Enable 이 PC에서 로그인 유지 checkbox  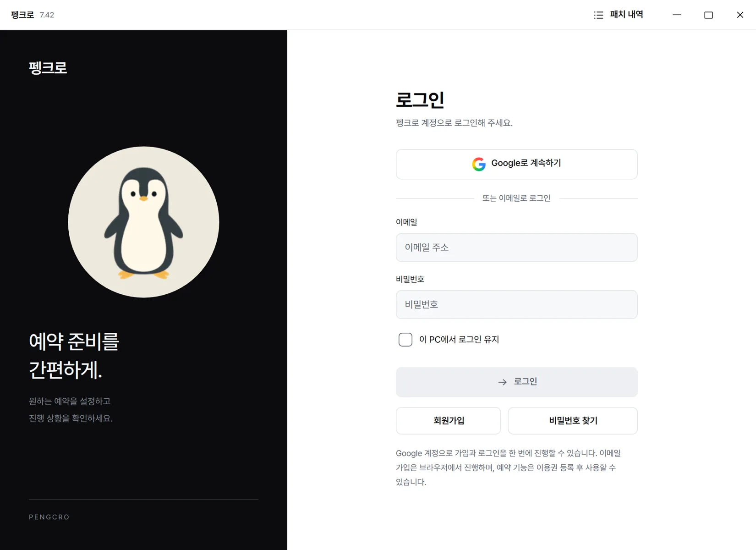point(405,340)
